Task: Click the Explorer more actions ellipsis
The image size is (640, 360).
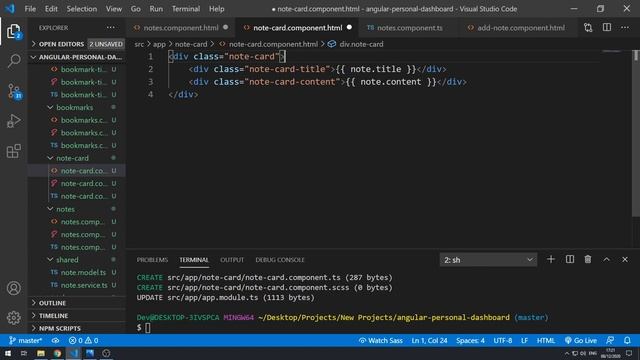Action: point(111,28)
